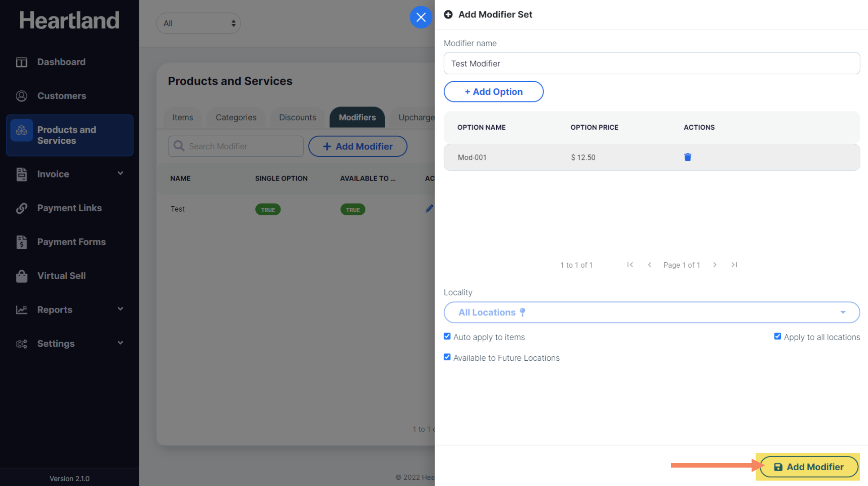Open the All Locations locality dropdown
Image resolution: width=868 pixels, height=486 pixels.
point(651,313)
